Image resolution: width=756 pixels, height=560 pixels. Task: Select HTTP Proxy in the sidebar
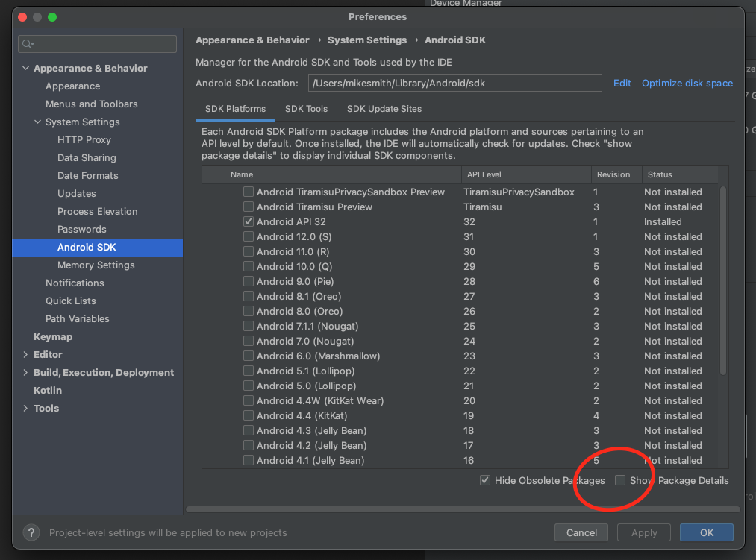point(84,139)
